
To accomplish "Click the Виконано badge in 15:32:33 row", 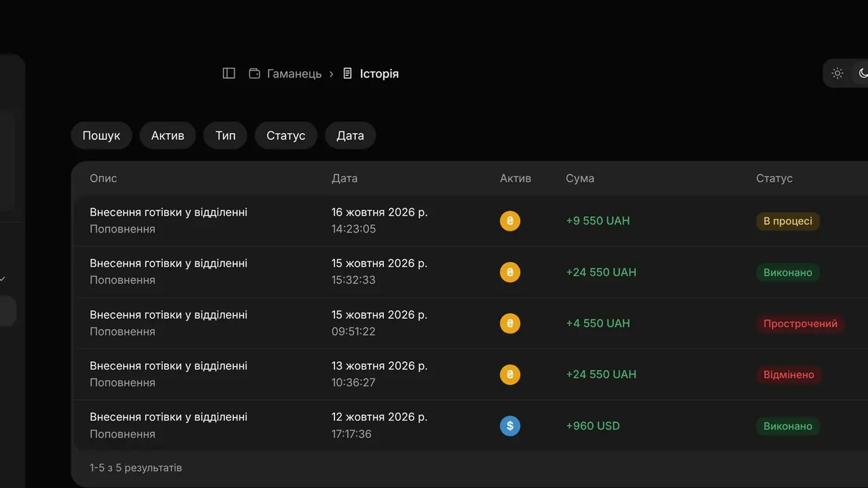I will (788, 272).
